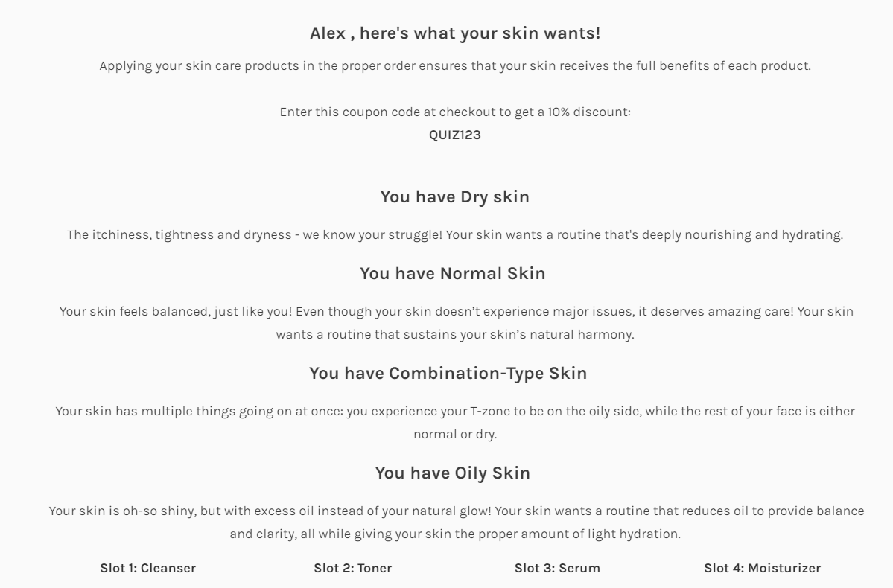Click the 'You have Oily Skin' heading
The image size is (893, 588).
coord(453,473)
